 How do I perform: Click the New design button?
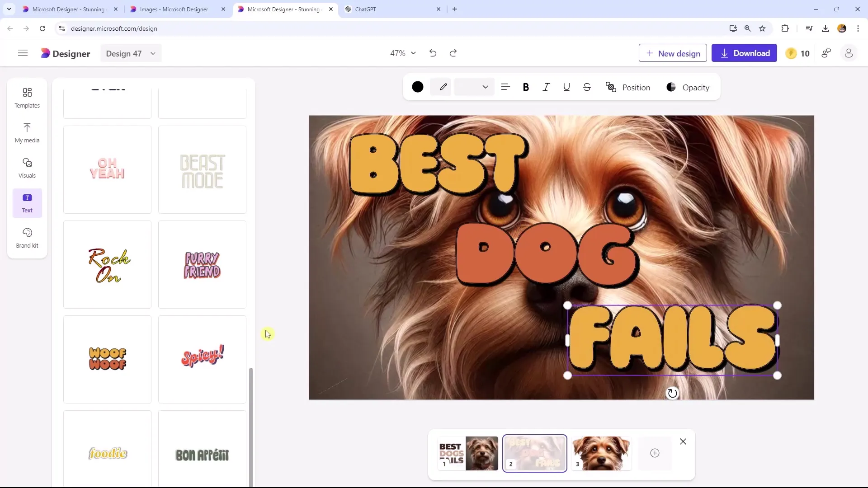tap(673, 53)
